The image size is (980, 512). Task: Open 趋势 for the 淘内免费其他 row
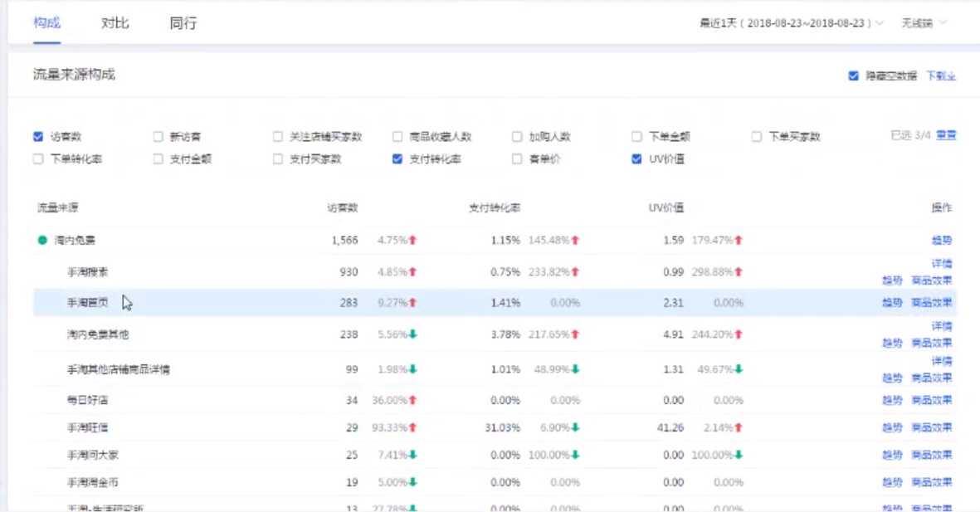(x=893, y=343)
